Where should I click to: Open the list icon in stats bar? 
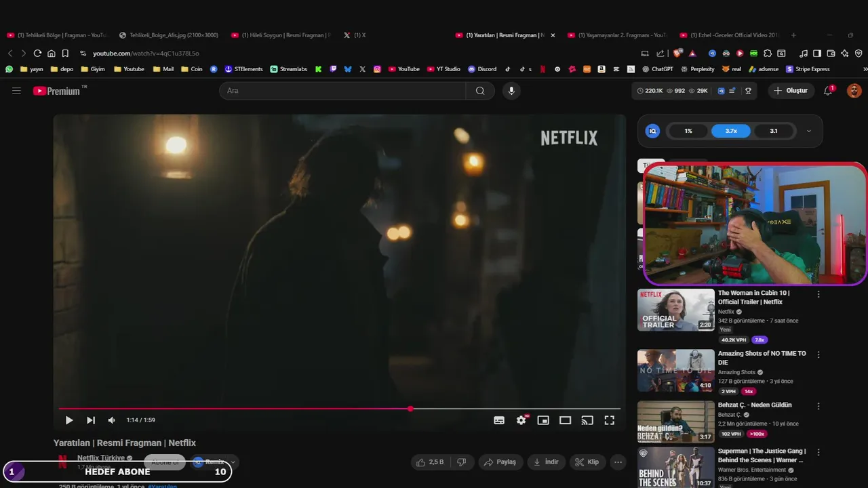[732, 91]
